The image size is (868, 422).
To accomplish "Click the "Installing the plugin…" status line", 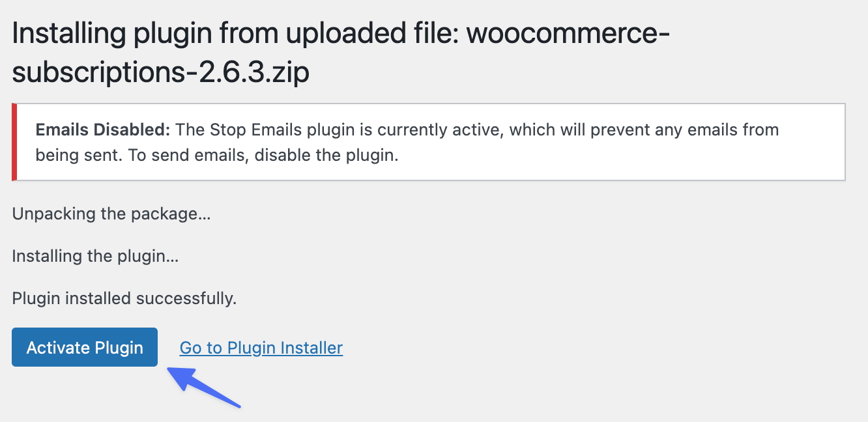I will point(95,256).
